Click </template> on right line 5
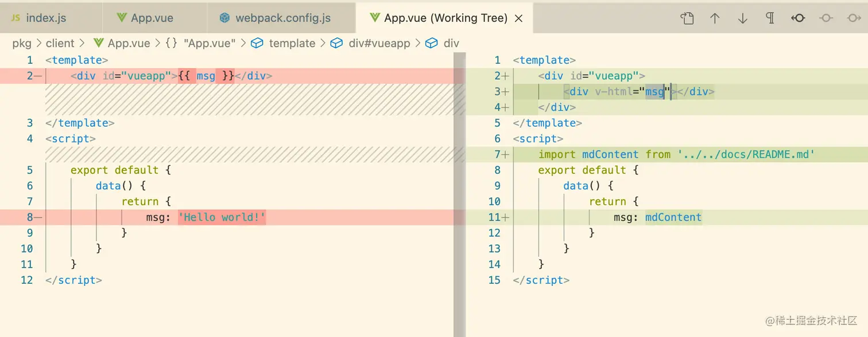 coord(548,123)
